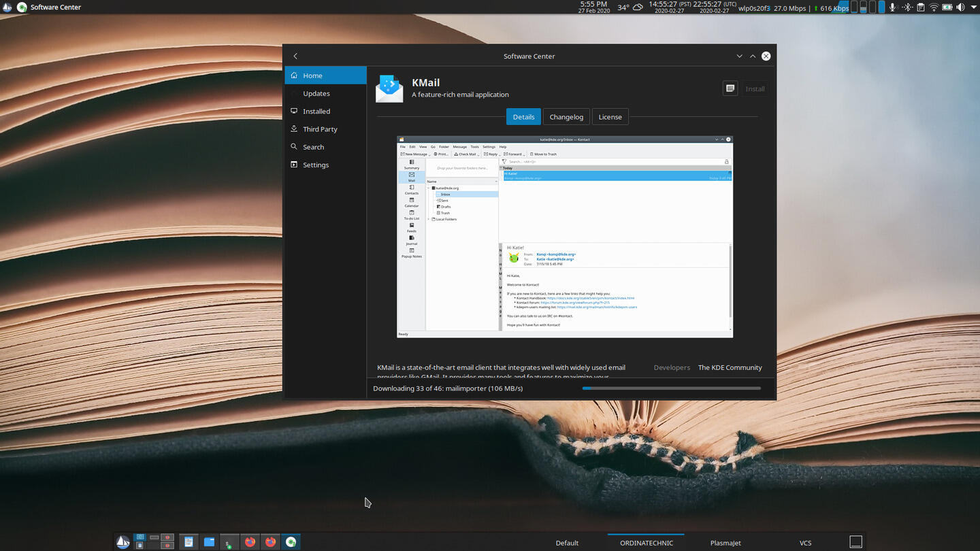Switch to the Changelog tab
The image size is (980, 551).
(x=566, y=117)
